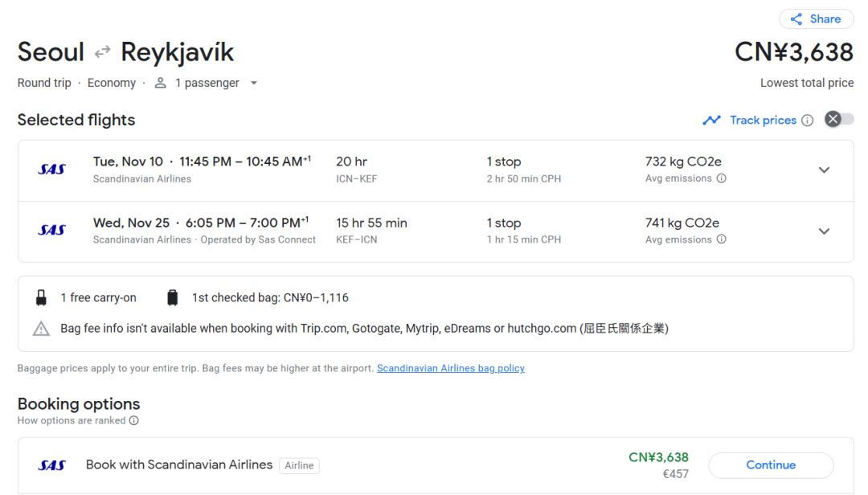Open the 1 passenger dropdown arrow
Screen dimensions: 868x495
[x=253, y=83]
